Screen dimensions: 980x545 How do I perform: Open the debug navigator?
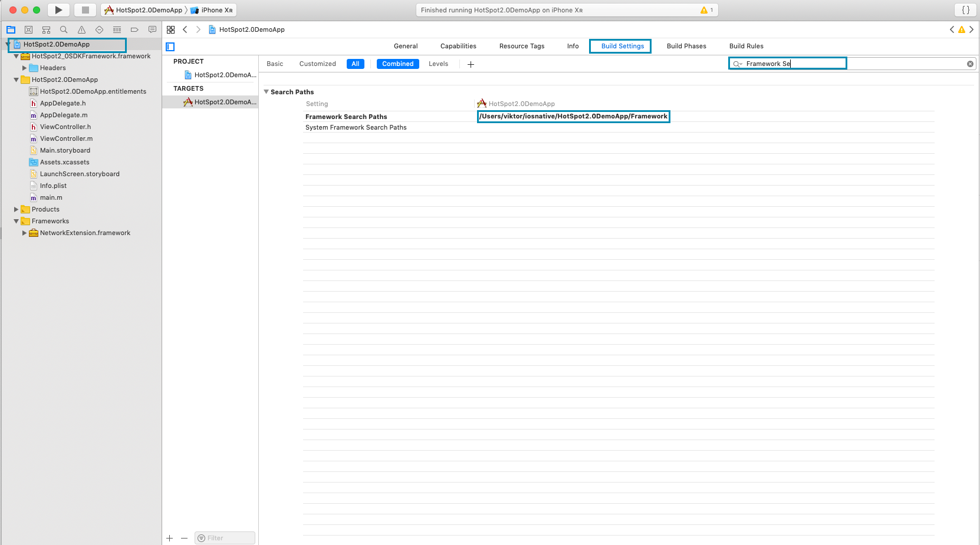[117, 29]
